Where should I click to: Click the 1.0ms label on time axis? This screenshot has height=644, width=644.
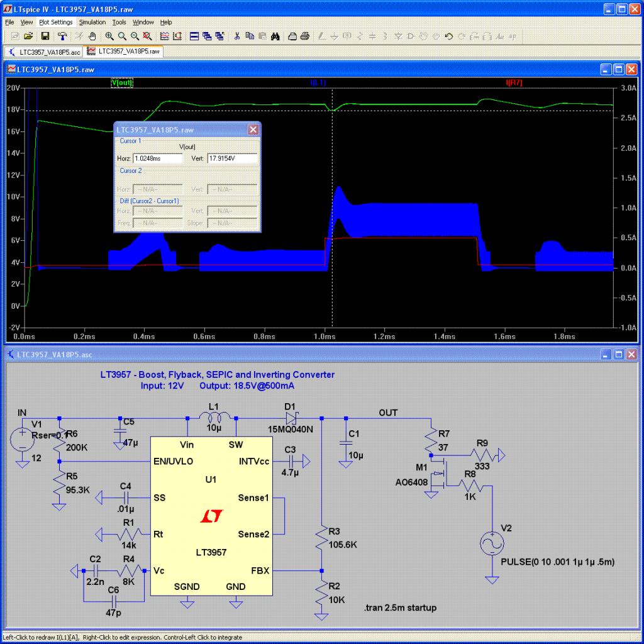[325, 336]
